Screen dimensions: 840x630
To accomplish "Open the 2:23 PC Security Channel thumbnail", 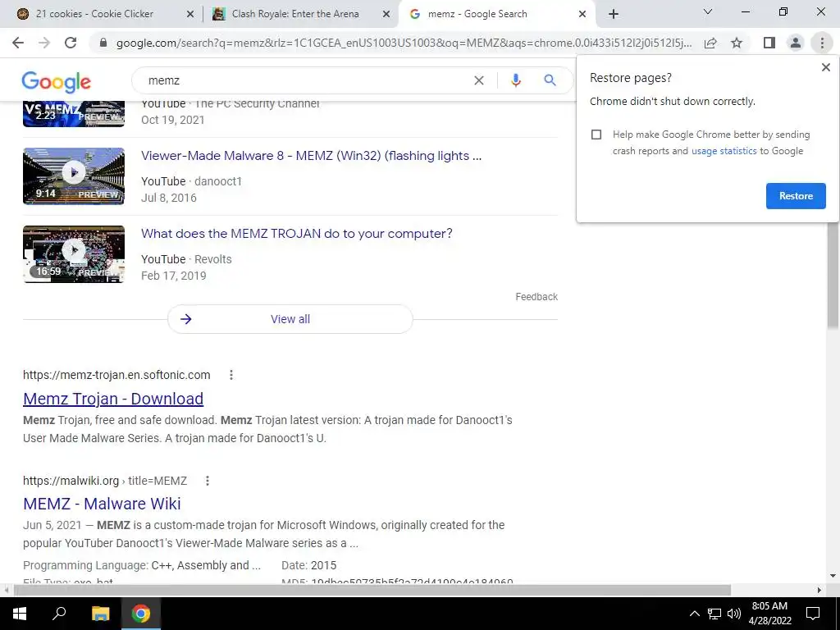I will pos(74,113).
